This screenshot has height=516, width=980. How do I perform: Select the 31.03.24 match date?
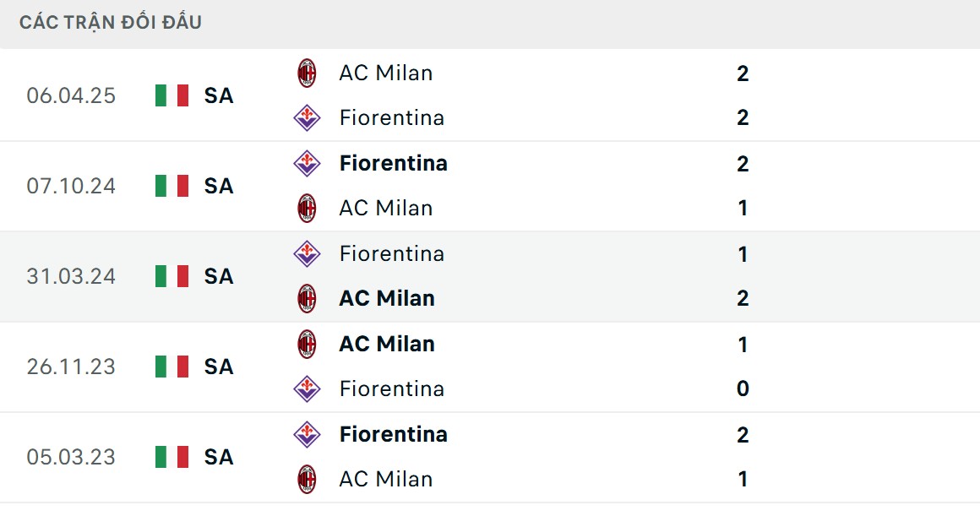71,276
